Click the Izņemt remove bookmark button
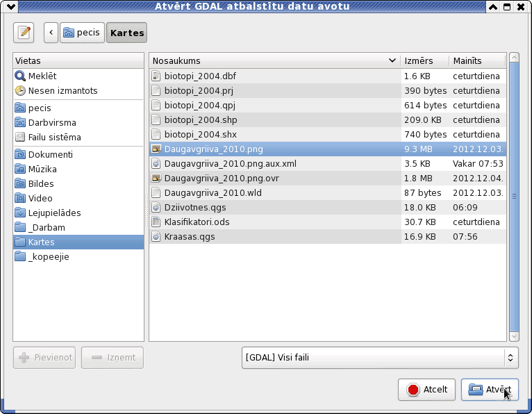The image size is (532, 414). [113, 357]
